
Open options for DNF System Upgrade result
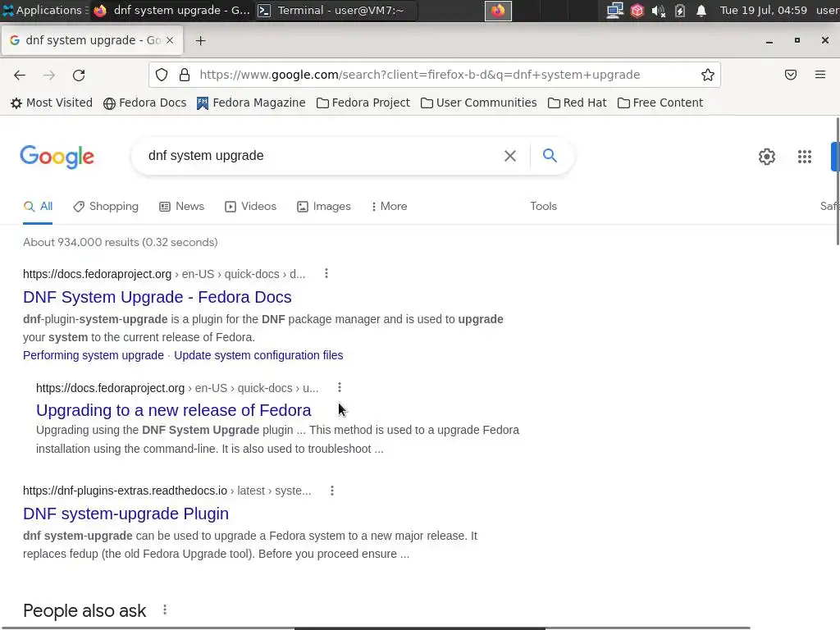click(x=326, y=274)
